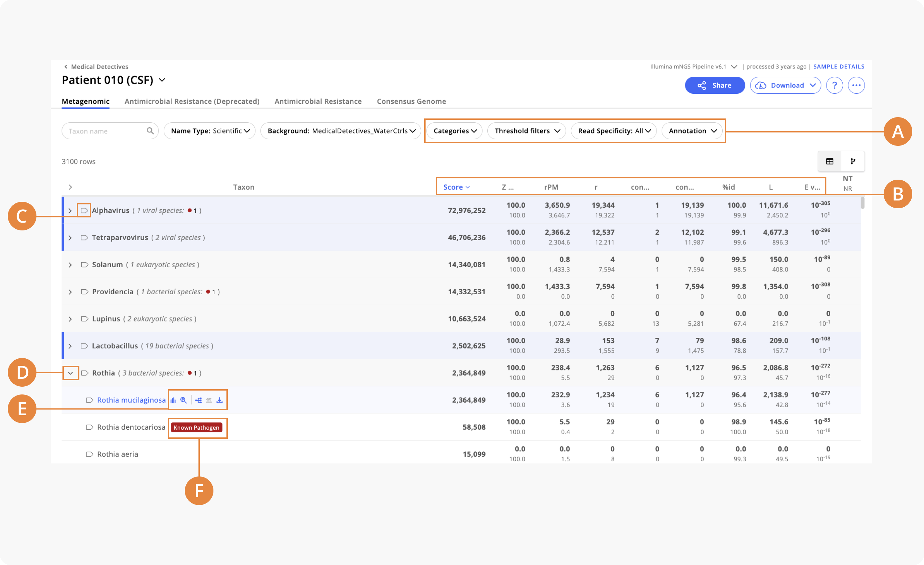Select the Metagenomic tab

click(86, 101)
